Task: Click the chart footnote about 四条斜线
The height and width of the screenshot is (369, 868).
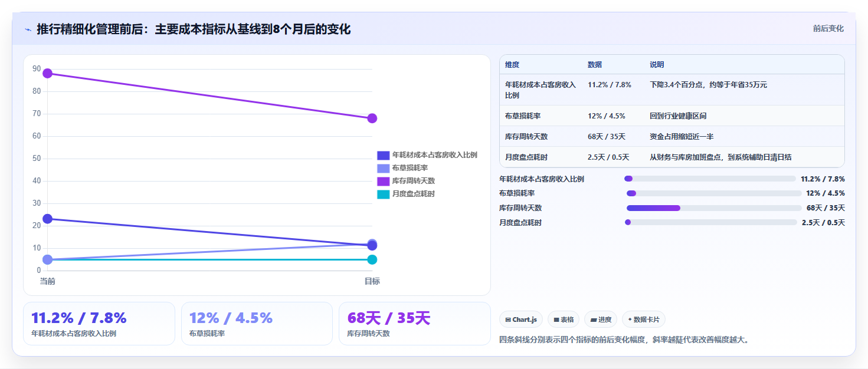Action: point(624,340)
